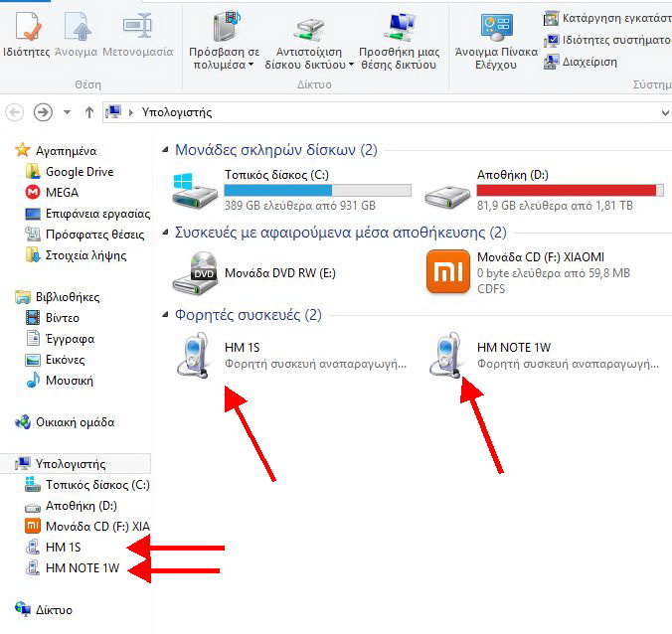The width and height of the screenshot is (672, 634).
Task: Click Υπολογιστής in the address bar
Action: point(177,112)
